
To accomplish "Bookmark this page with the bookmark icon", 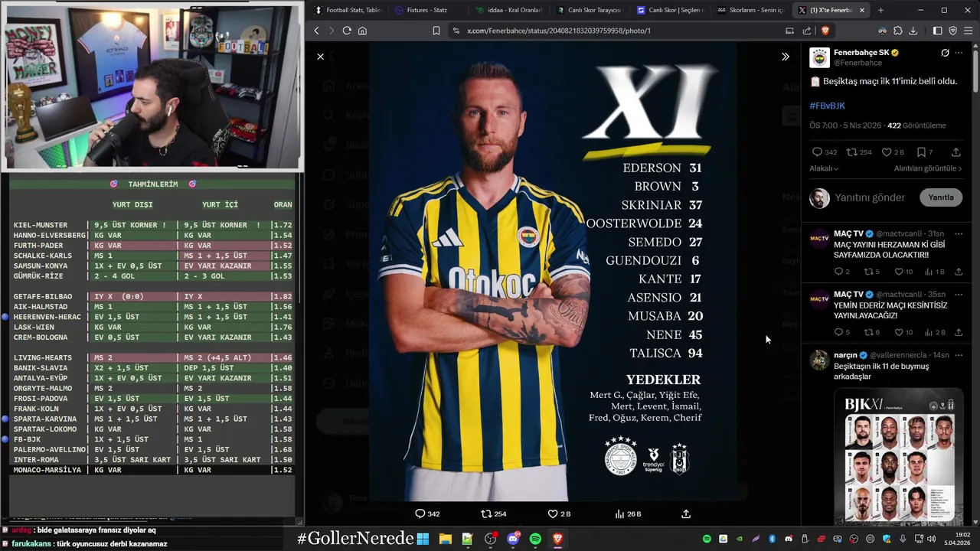I will click(x=436, y=31).
